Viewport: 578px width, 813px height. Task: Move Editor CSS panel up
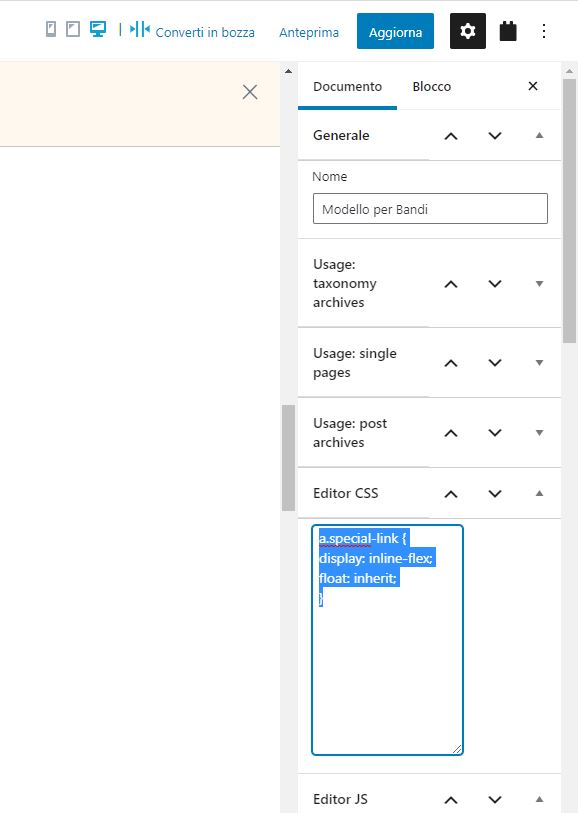[451, 494]
